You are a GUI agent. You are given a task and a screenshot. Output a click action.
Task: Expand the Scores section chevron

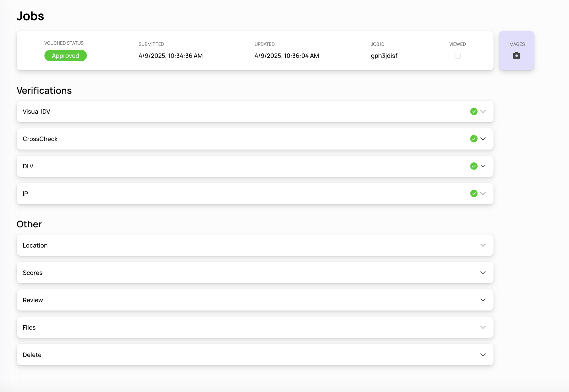coord(483,273)
